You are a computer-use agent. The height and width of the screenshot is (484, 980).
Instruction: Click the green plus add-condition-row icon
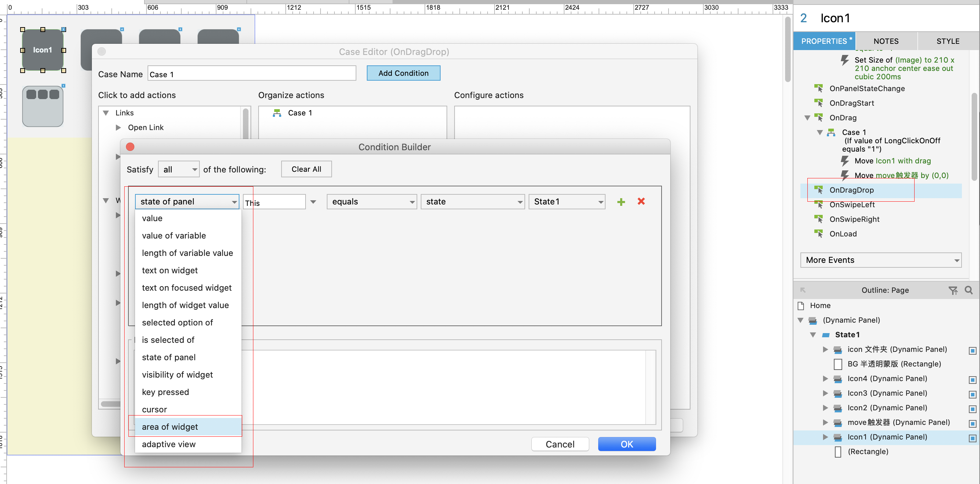(621, 202)
